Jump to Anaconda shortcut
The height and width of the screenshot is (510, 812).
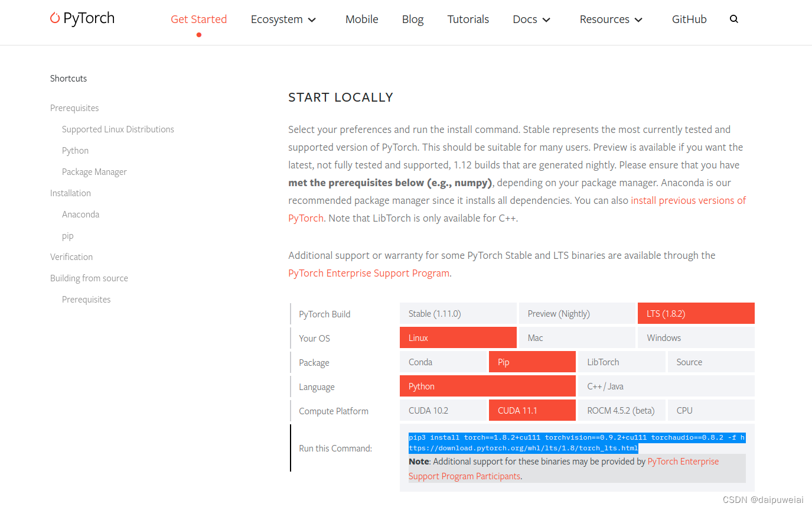(x=80, y=215)
